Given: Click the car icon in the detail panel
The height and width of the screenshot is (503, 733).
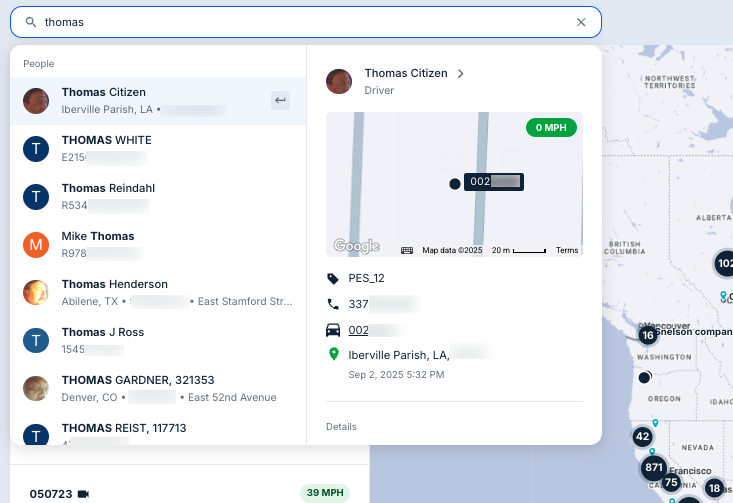Looking at the screenshot, I should pos(333,331).
